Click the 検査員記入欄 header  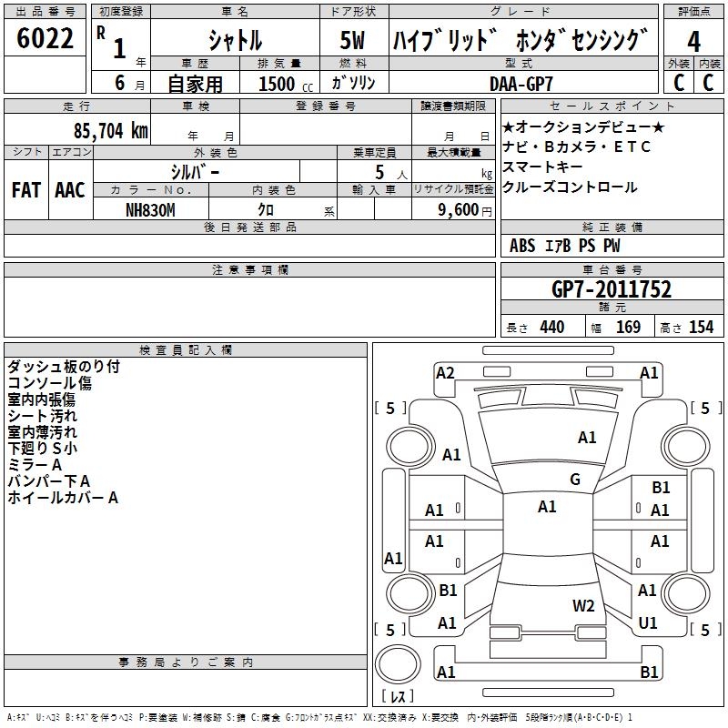tap(186, 350)
